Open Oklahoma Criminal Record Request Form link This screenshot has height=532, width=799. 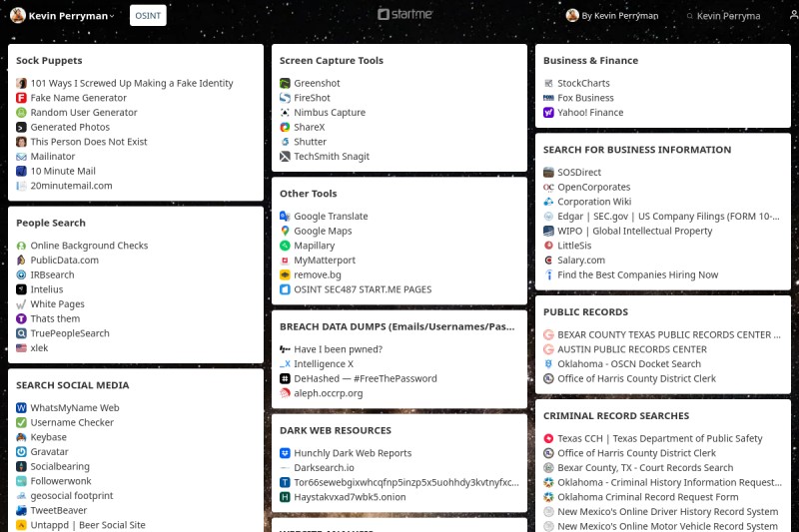coord(647,497)
